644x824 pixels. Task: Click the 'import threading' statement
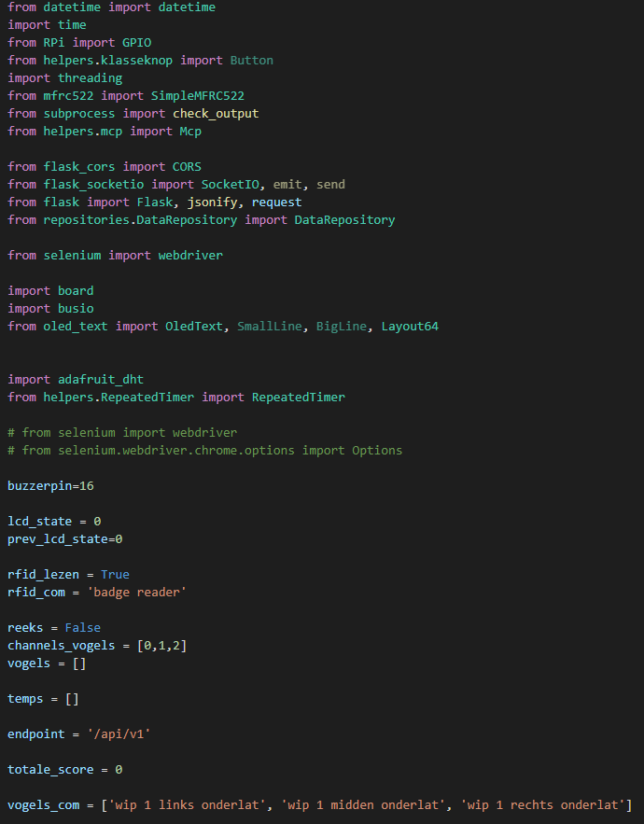(x=65, y=78)
